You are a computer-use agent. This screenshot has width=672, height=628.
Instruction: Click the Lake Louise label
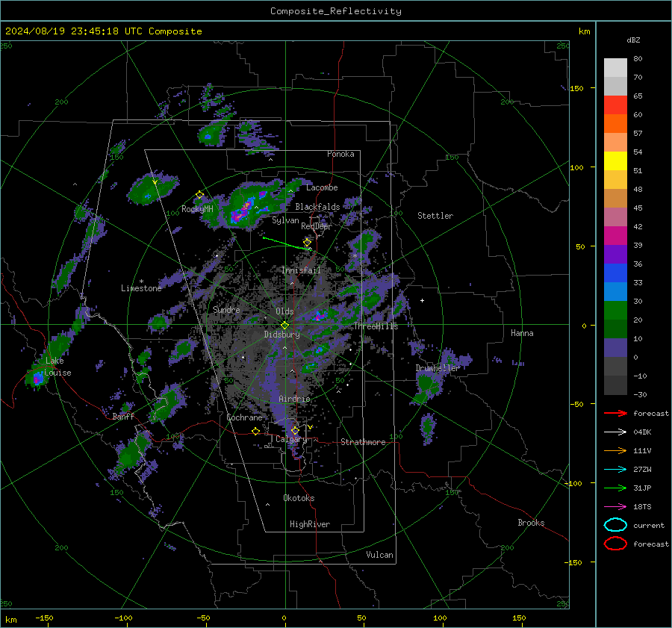tap(58, 367)
